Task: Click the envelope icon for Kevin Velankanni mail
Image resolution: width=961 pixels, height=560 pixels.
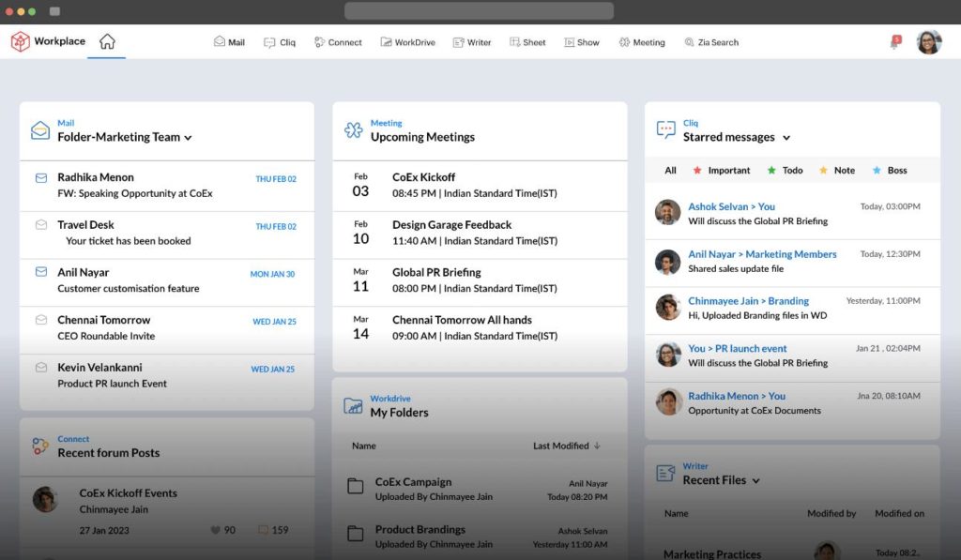Action: point(41,367)
